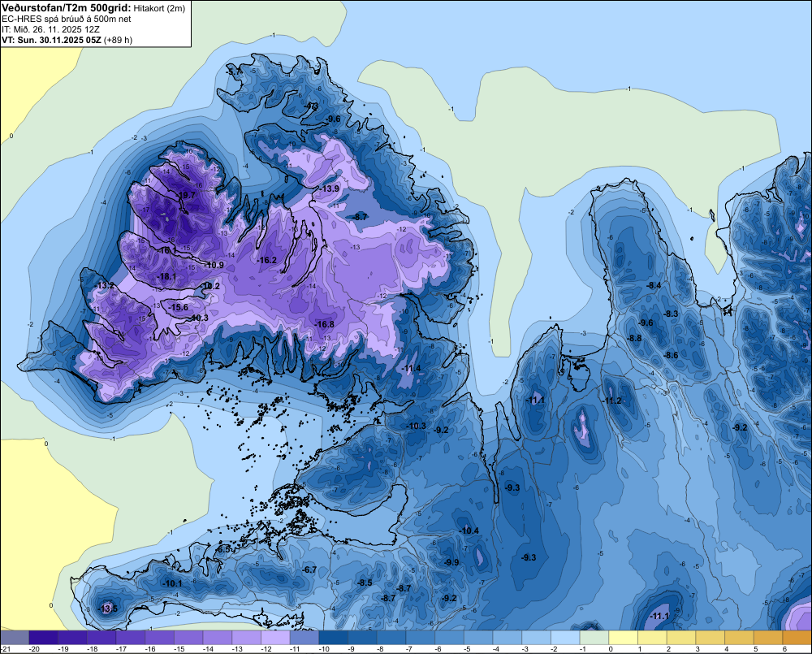Click the -11.4 temperature label
The height and width of the screenshot is (654, 812).
coord(412,369)
